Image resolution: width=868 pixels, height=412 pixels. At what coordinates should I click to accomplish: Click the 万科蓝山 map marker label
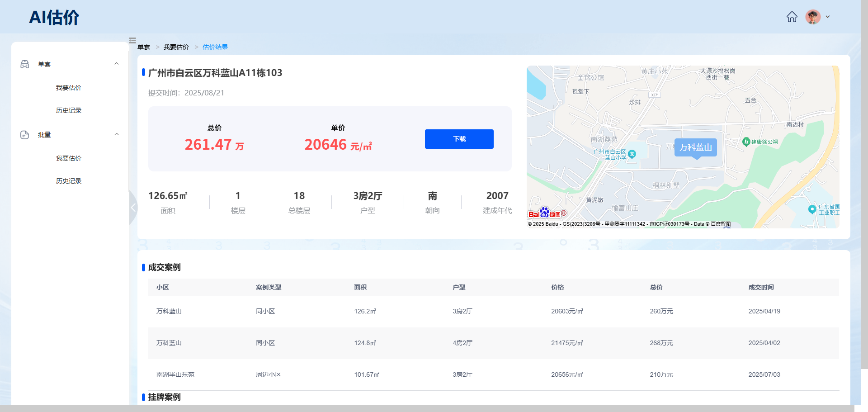tap(695, 147)
